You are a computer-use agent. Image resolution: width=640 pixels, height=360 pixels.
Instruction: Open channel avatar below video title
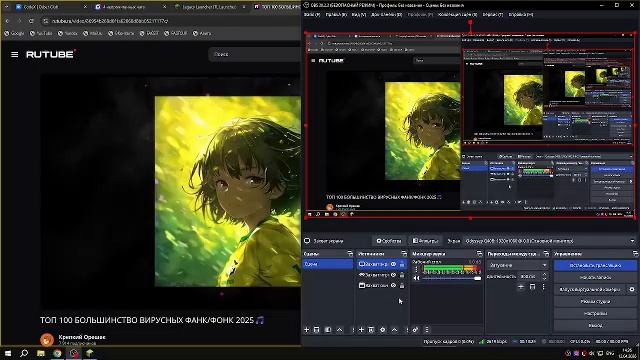click(47, 340)
